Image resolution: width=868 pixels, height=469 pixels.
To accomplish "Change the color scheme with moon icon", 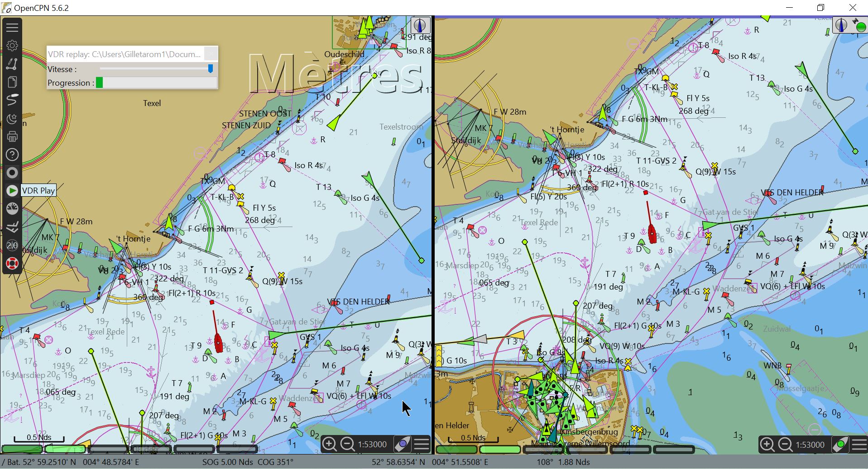I will (x=12, y=118).
